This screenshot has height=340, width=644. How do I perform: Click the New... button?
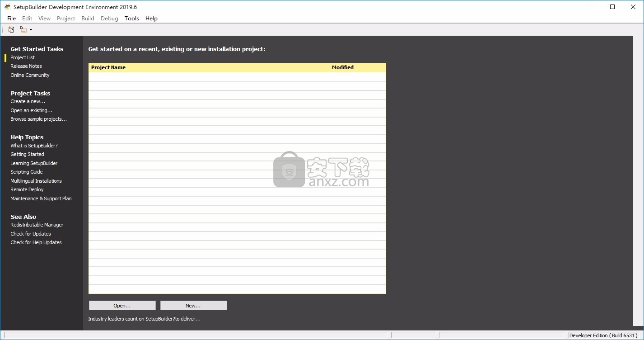pos(193,306)
